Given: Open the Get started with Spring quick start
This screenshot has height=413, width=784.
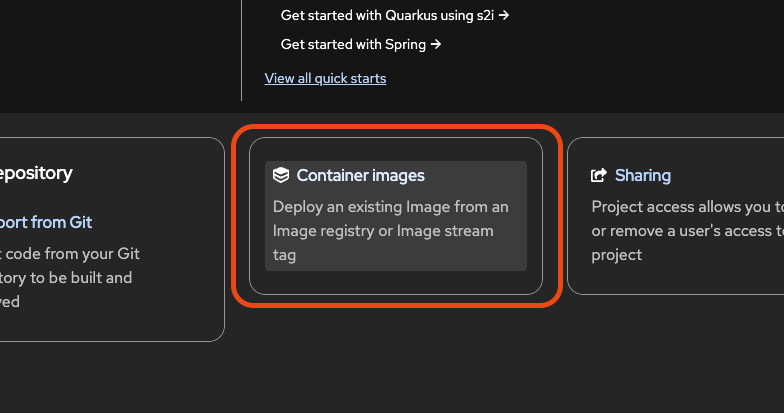Looking at the screenshot, I should 360,44.
